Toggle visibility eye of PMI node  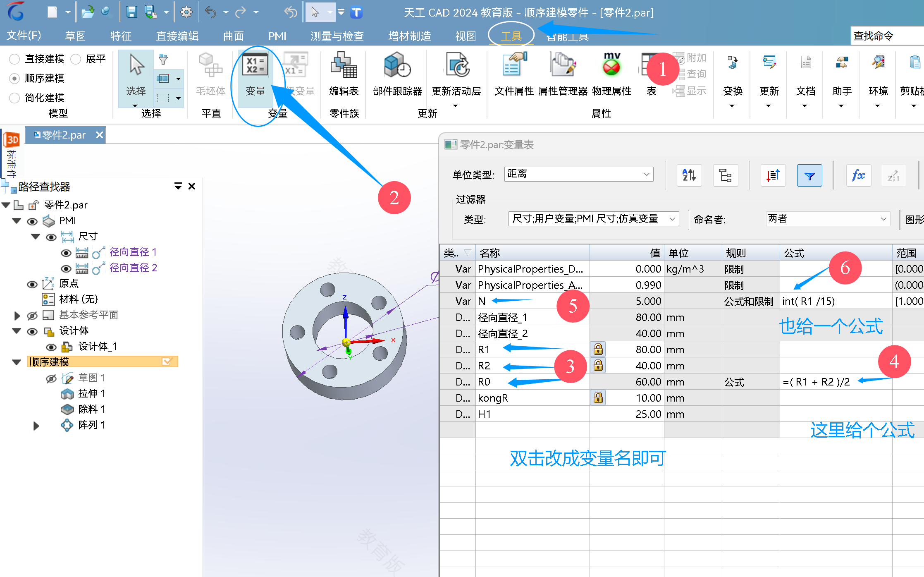[32, 221]
